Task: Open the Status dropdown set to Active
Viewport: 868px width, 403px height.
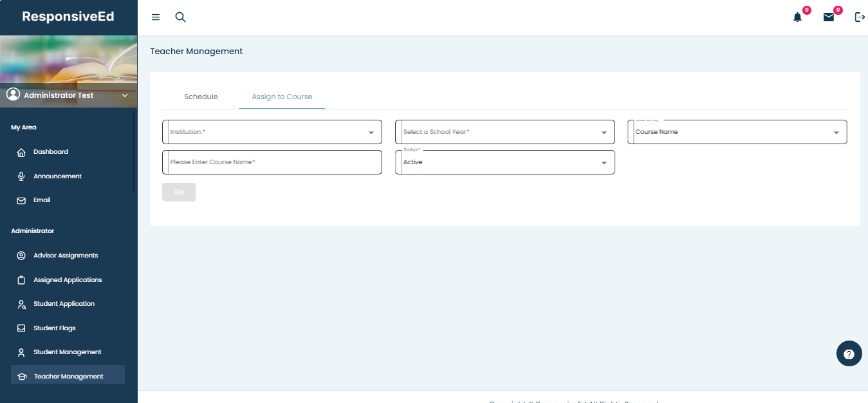Action: (505, 162)
